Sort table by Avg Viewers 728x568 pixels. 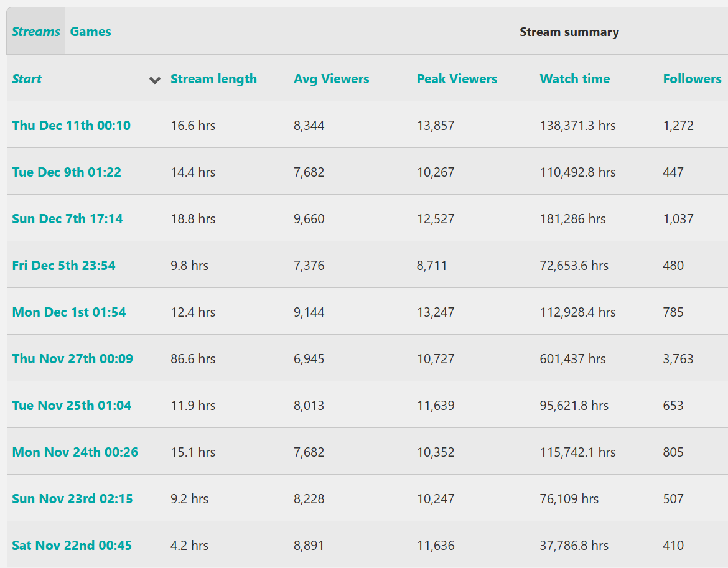click(x=332, y=79)
